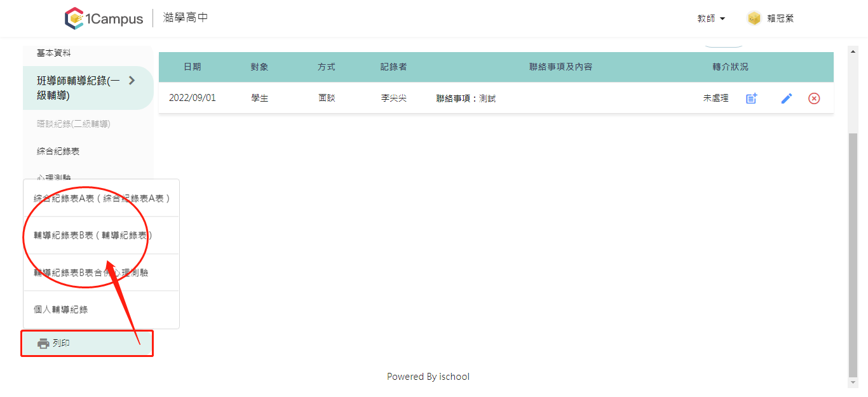Click the 列印 print button
Image resolution: width=868 pixels, height=397 pixels.
pyautogui.click(x=88, y=344)
